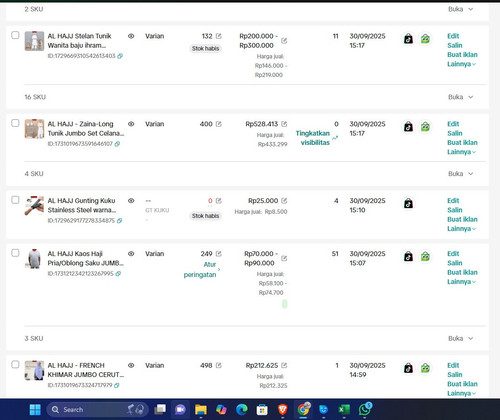Tick checkbox for AL HAJJ Kaos Haji

pos(15,253)
